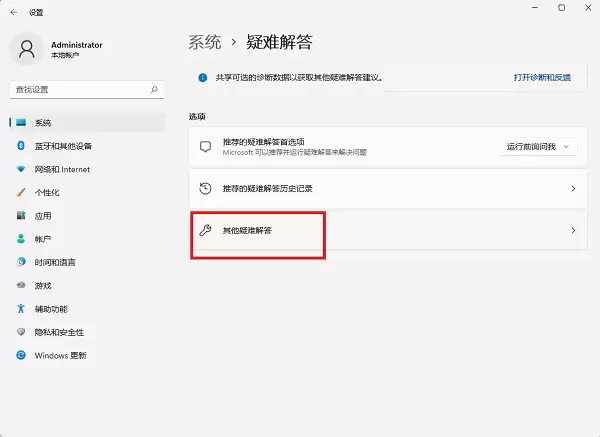Go to 游戏 settings
The width and height of the screenshot is (600, 437).
(x=43, y=285)
